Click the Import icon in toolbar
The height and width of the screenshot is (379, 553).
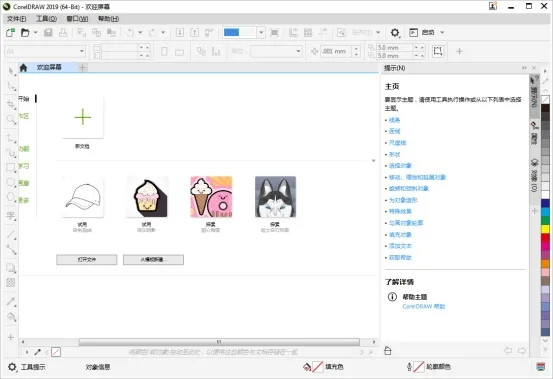pyautogui.click(x=180, y=33)
